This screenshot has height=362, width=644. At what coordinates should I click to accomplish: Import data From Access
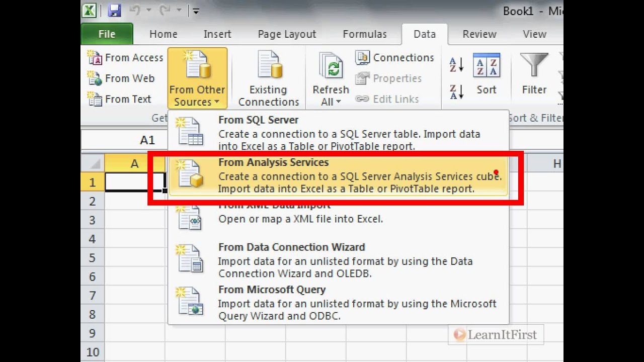pos(125,58)
